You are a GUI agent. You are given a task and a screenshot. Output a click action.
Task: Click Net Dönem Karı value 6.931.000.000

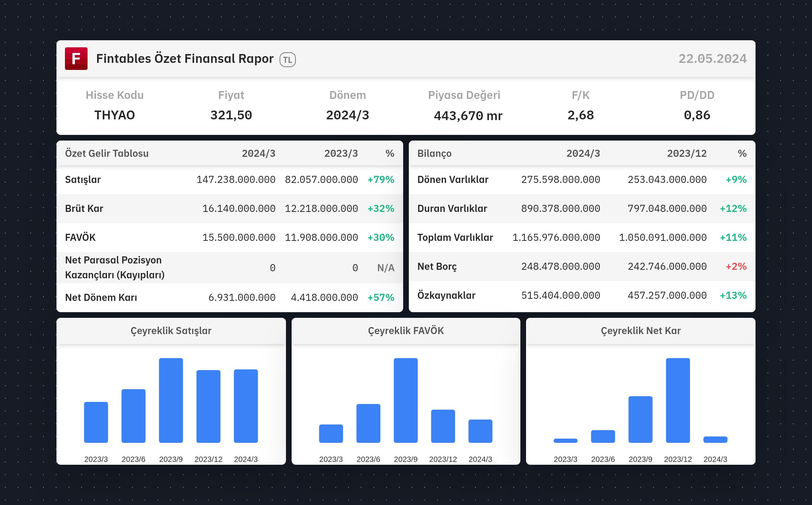click(242, 297)
